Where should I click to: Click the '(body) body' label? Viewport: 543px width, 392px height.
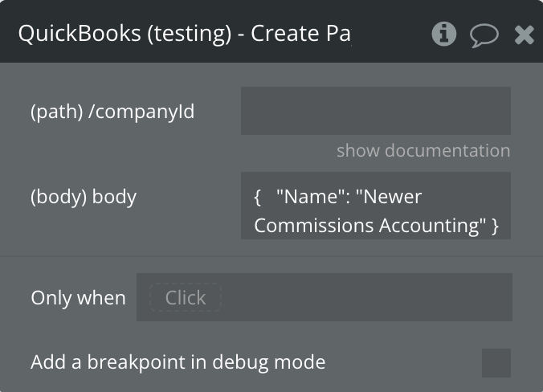point(84,197)
